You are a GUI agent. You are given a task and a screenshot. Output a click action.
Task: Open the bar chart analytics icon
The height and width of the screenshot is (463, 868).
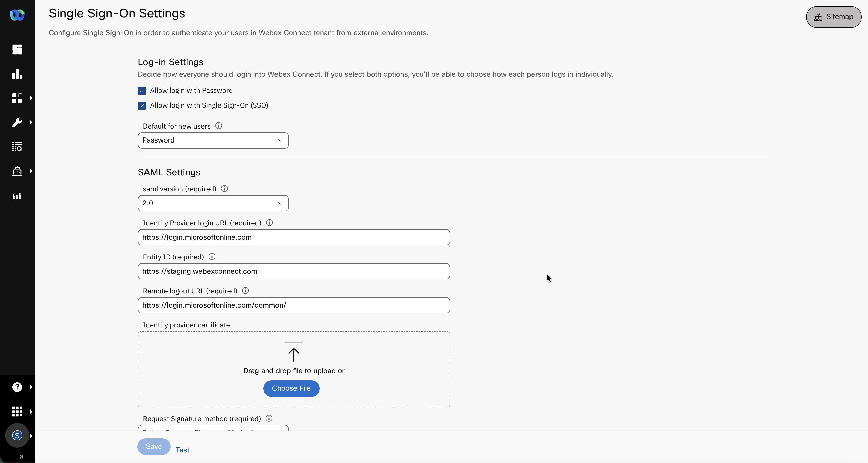click(x=17, y=74)
